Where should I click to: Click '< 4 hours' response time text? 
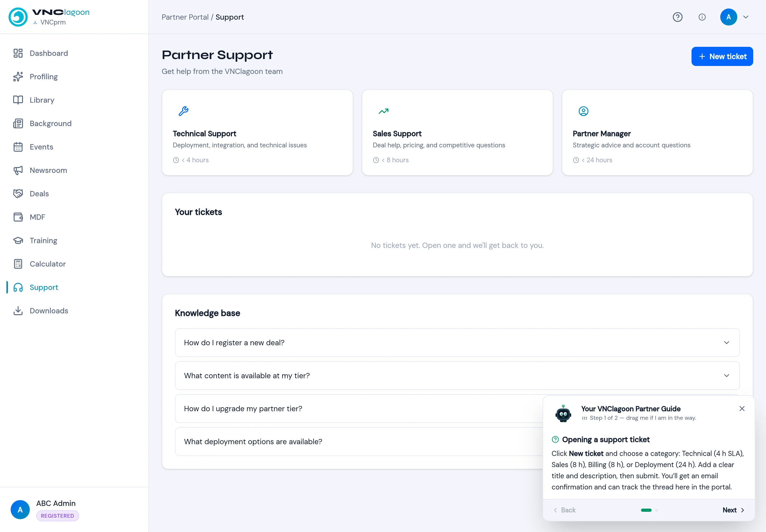(195, 160)
